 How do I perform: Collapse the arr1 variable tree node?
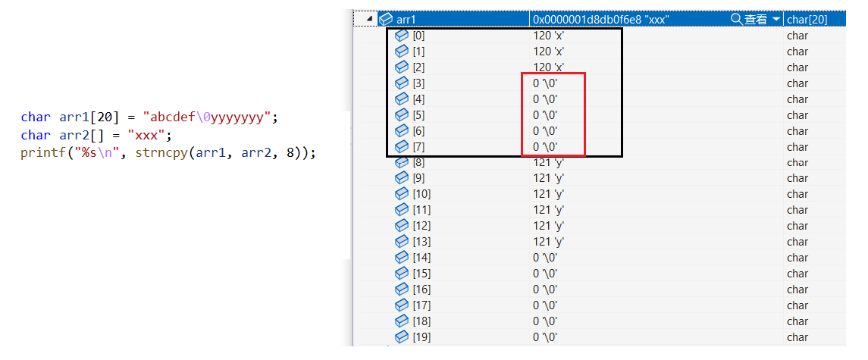368,20
